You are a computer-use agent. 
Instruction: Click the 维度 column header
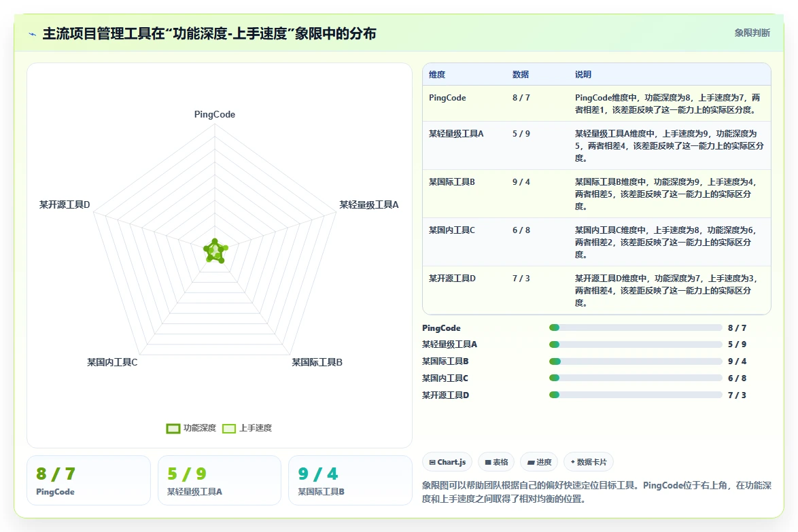pyautogui.click(x=437, y=75)
